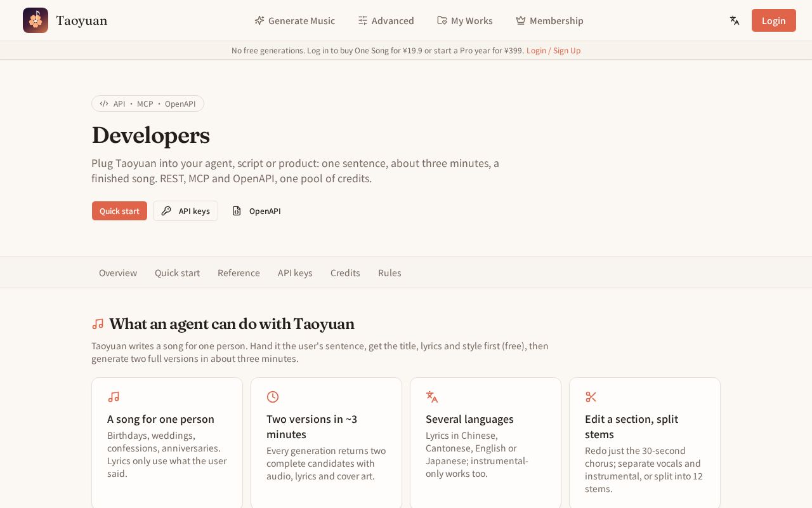812x508 pixels.
Task: Click 'What an agent can do with Taoyuan' heading
Action: [232, 324]
